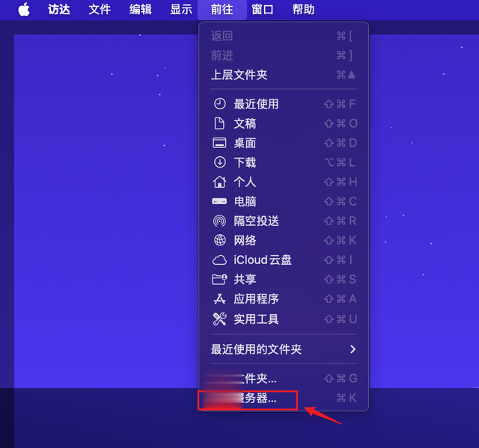
Task: Click the clock icon beside 最近使用
Action: tap(219, 104)
